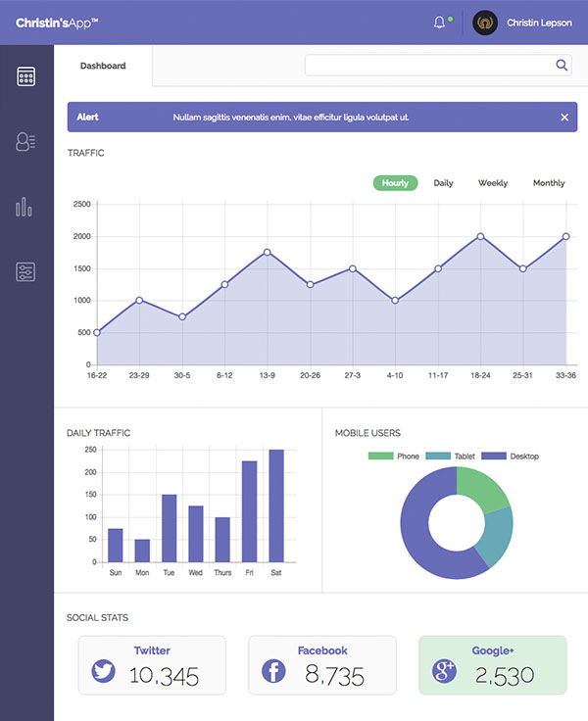Click the DAILY TRAFFIC heading
Screen dimensions: 588x721
point(98,433)
